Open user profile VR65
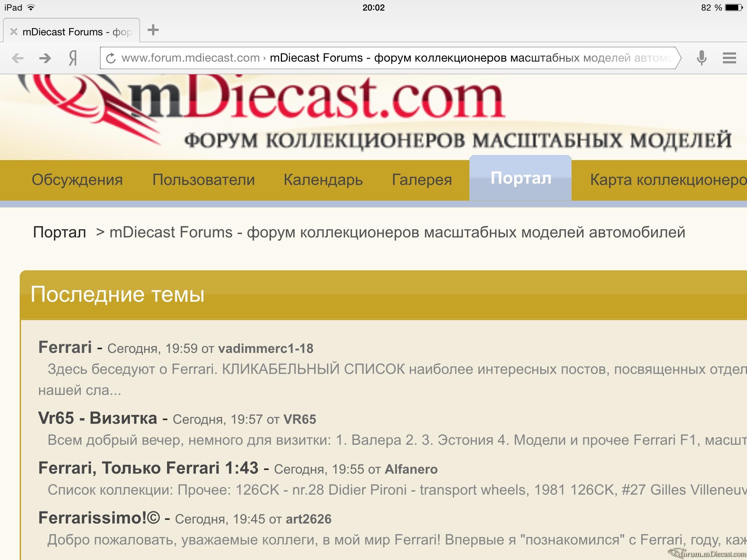The width and height of the screenshot is (747, 560). point(299,419)
